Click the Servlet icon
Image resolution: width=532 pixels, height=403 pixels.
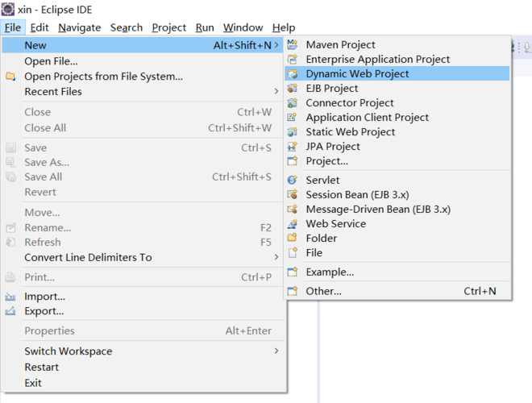[x=292, y=180]
